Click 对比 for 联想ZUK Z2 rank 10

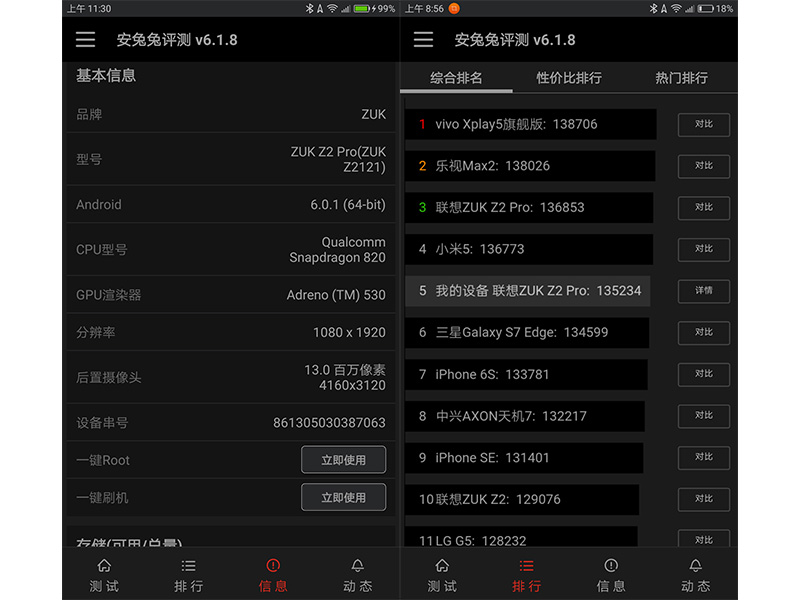point(704,499)
